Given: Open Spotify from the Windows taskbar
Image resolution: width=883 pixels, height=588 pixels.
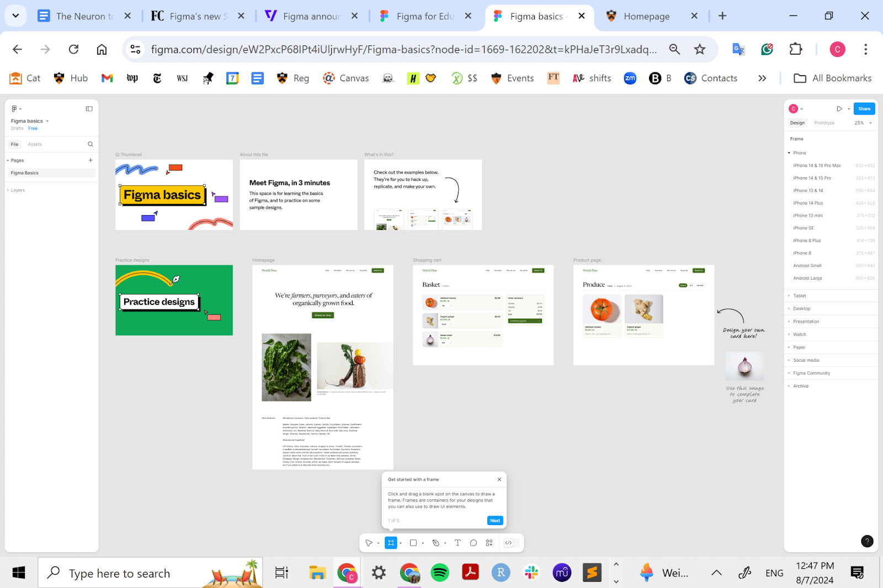Looking at the screenshot, I should pyautogui.click(x=439, y=573).
